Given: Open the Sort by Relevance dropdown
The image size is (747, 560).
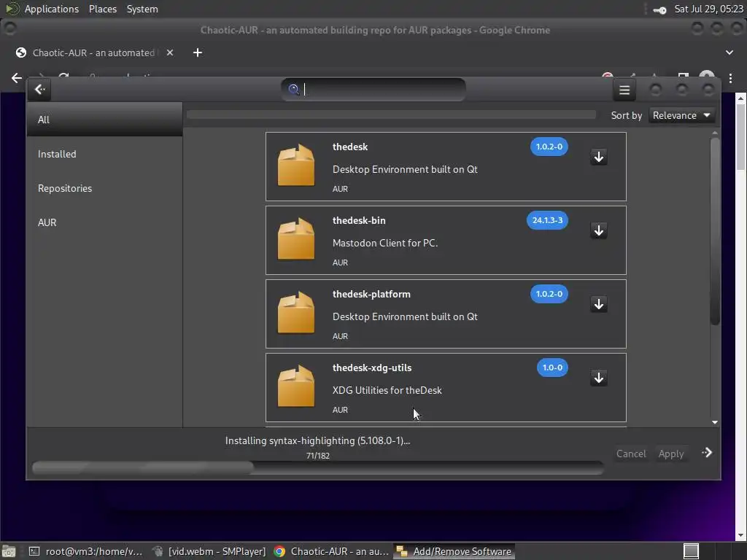Looking at the screenshot, I should click(681, 115).
